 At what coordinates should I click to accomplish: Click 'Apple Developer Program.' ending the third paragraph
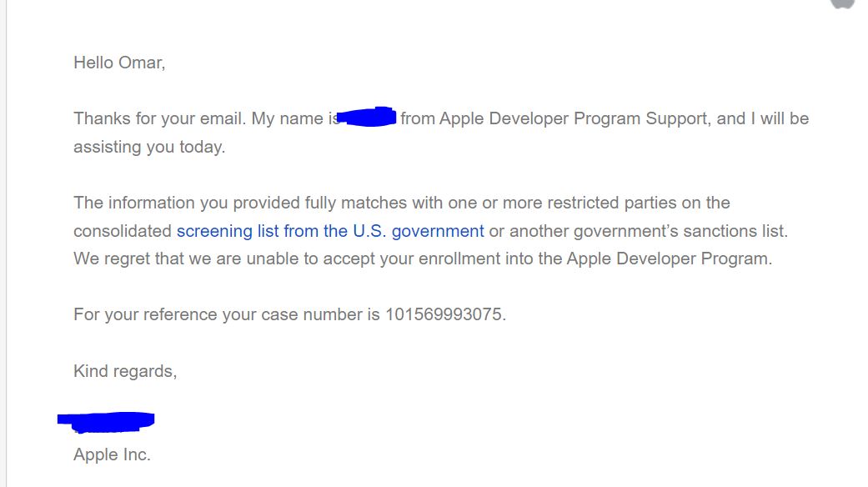click(670, 259)
